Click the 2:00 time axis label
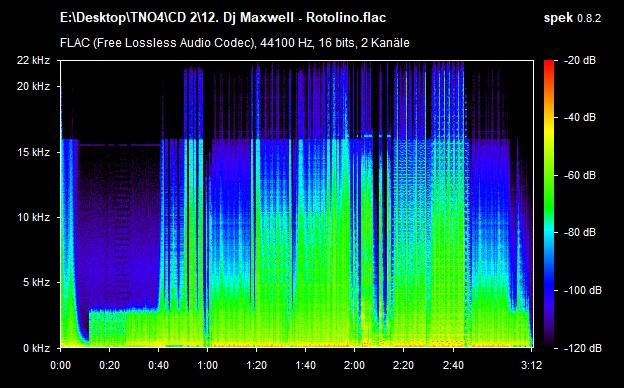Image resolution: width=624 pixels, height=388 pixels. click(x=355, y=365)
